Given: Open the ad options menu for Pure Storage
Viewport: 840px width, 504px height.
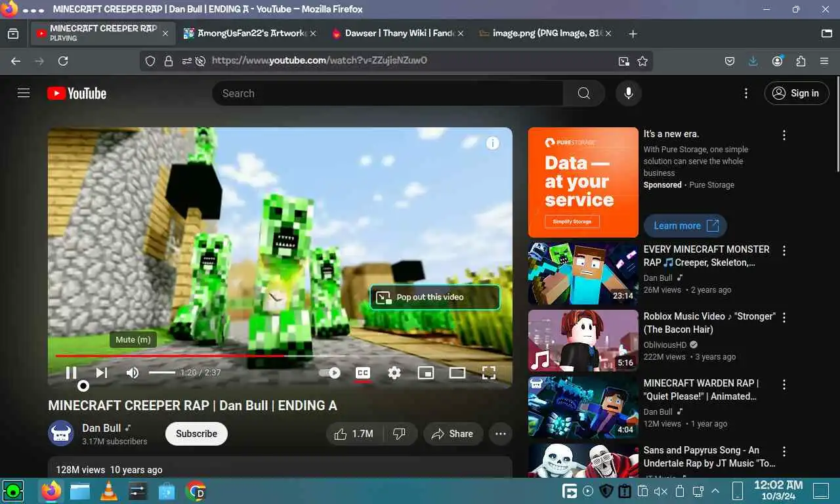Looking at the screenshot, I should pyautogui.click(x=784, y=135).
